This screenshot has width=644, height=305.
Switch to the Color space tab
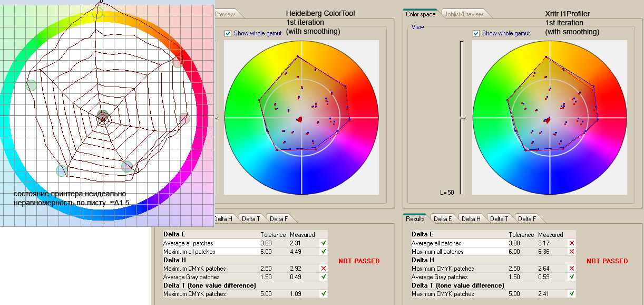(421, 14)
